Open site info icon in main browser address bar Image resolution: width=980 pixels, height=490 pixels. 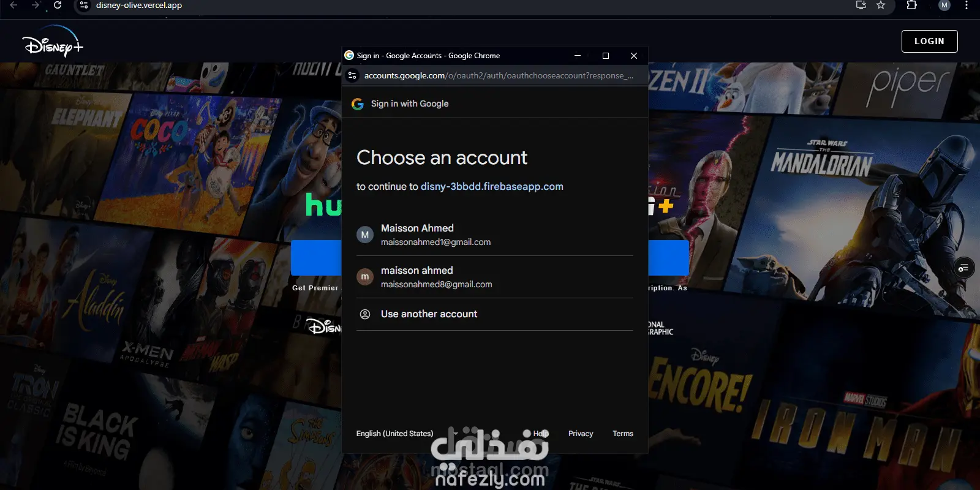pyautogui.click(x=84, y=5)
